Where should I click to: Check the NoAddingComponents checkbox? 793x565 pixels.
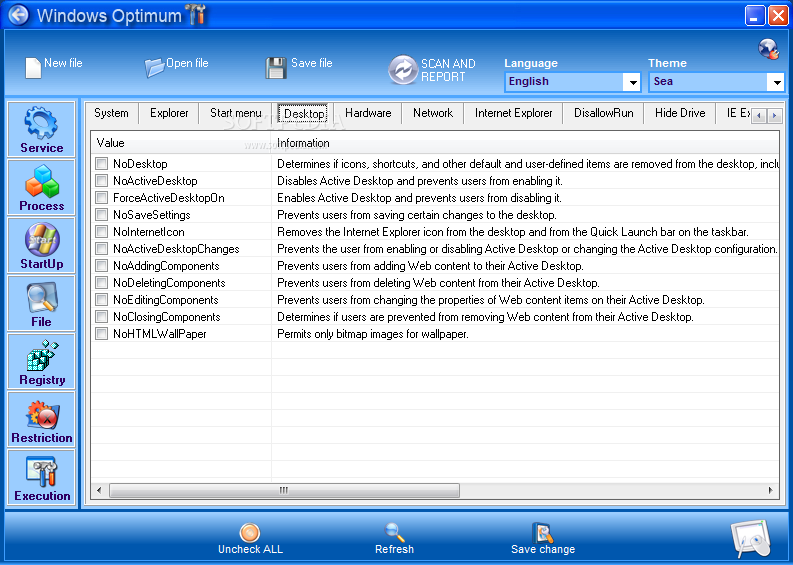(x=102, y=266)
